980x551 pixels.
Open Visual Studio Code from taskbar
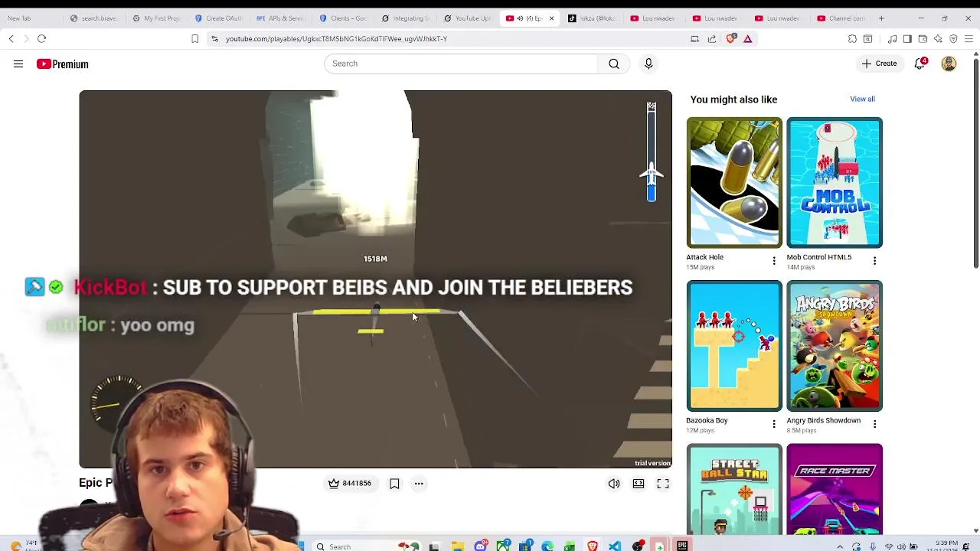click(615, 546)
